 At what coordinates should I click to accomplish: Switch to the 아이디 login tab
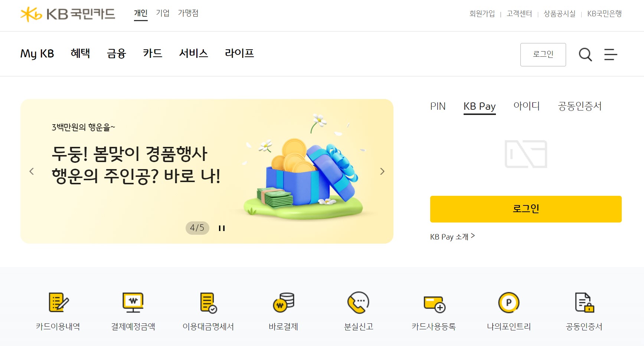526,106
